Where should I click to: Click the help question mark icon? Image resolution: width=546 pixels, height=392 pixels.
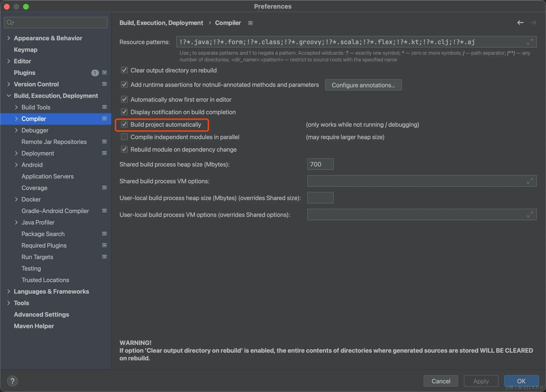pyautogui.click(x=12, y=381)
